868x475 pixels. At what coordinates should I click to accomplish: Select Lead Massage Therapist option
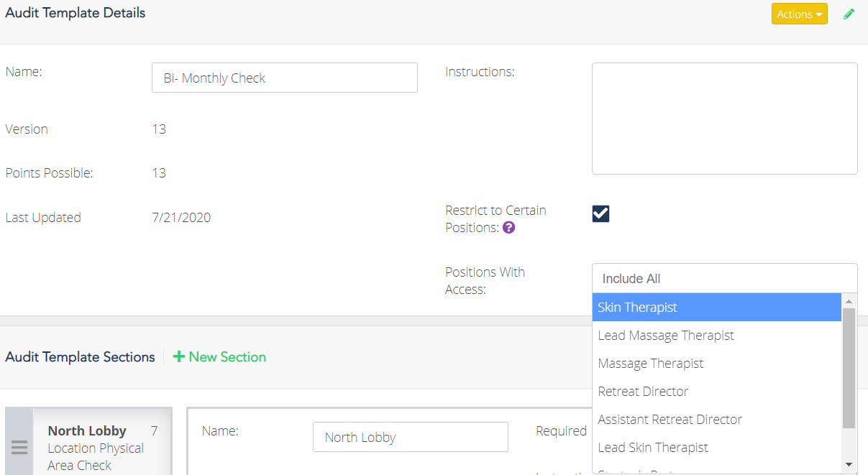717,335
